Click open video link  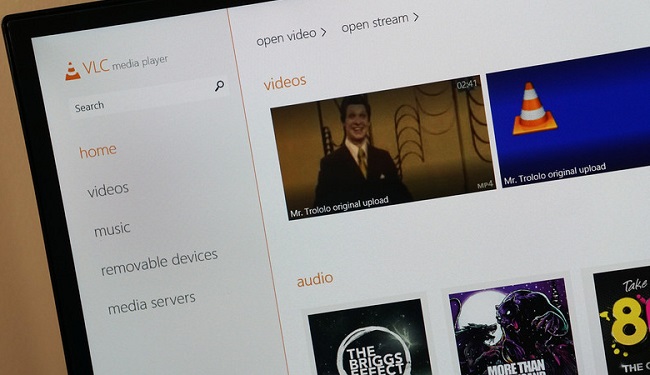coord(286,37)
